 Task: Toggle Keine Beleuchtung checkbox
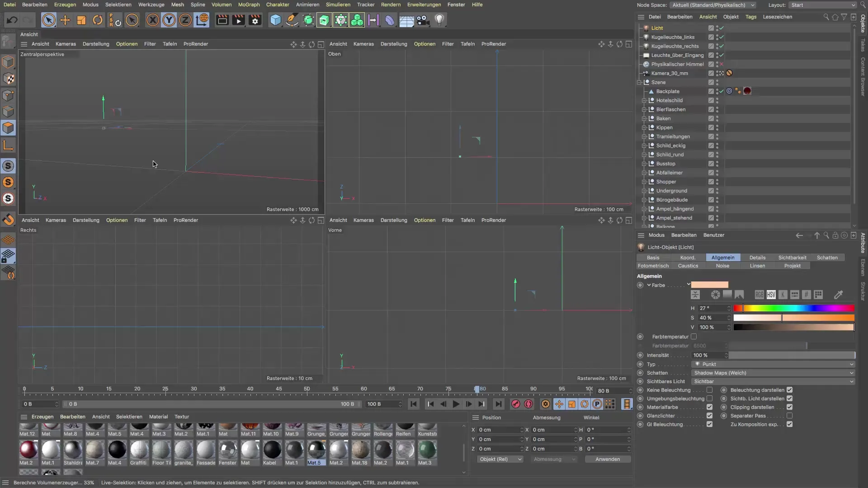coord(710,390)
